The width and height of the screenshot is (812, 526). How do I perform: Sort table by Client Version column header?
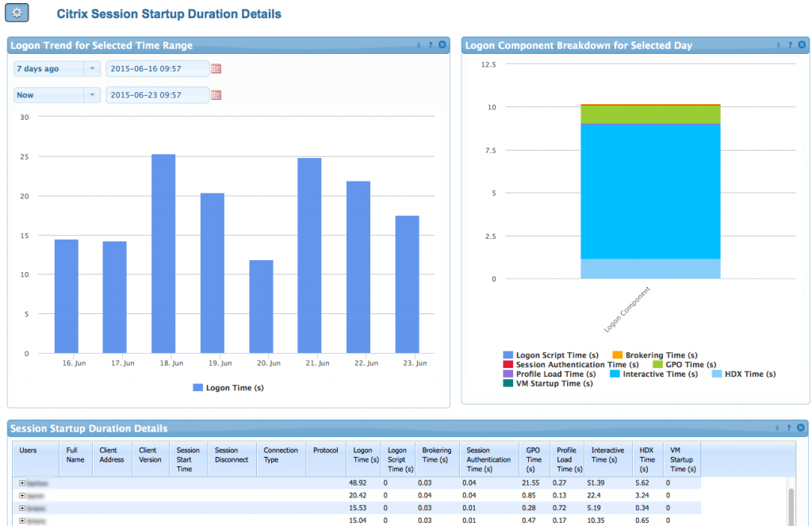(151, 459)
